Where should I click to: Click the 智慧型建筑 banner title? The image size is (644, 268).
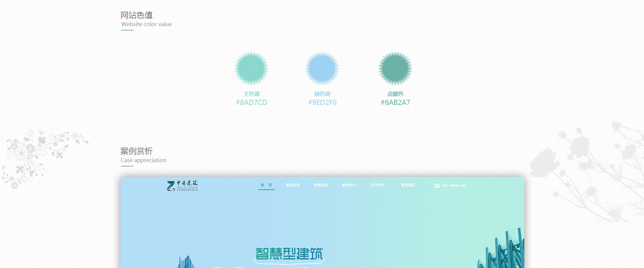coord(289,254)
